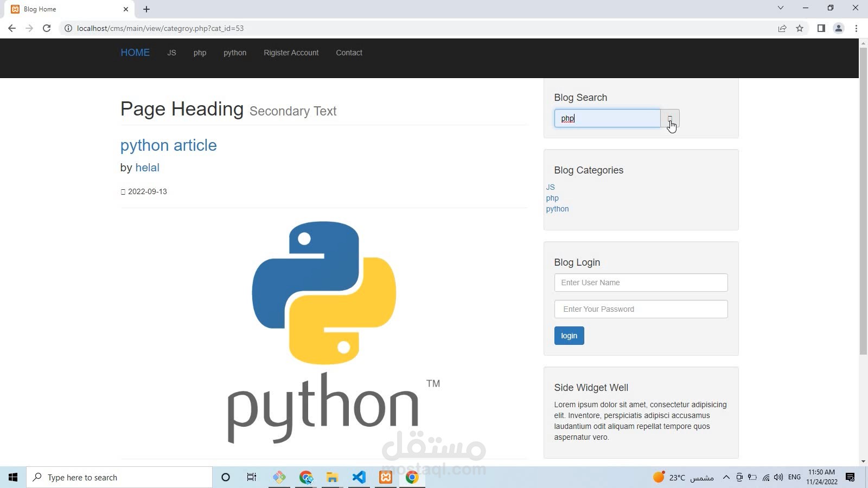Expand the tab search dropdown
Viewport: 868px width, 488px height.
click(781, 8)
